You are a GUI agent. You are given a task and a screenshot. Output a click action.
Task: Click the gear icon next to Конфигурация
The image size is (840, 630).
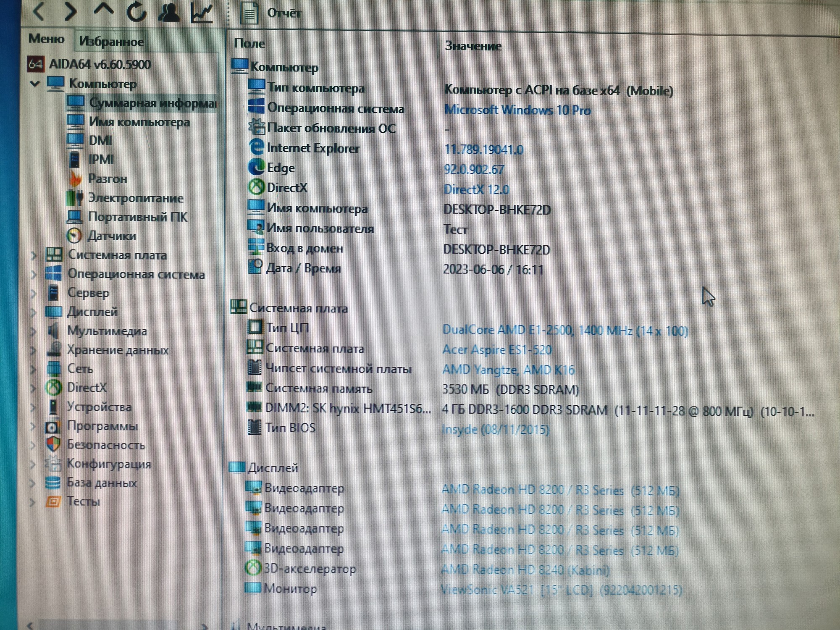(x=53, y=464)
